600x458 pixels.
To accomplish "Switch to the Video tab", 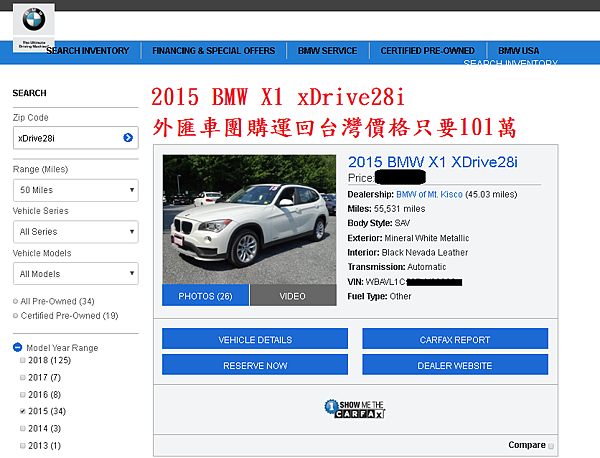I will pyautogui.click(x=293, y=295).
